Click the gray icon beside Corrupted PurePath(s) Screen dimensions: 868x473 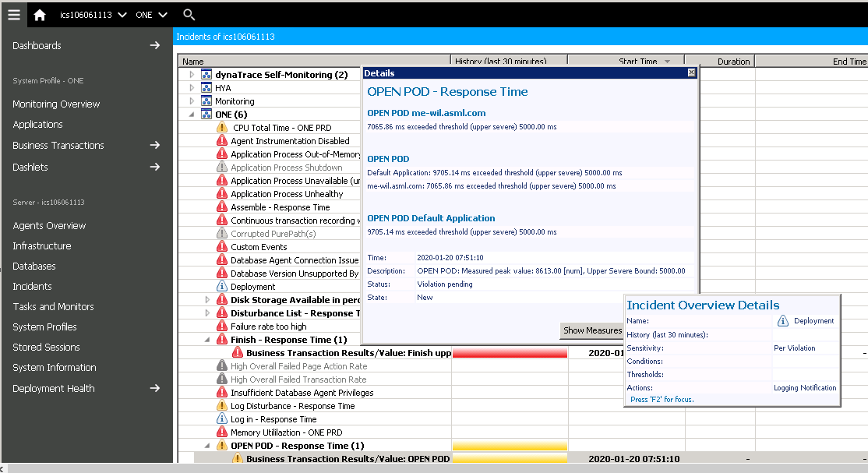(222, 234)
